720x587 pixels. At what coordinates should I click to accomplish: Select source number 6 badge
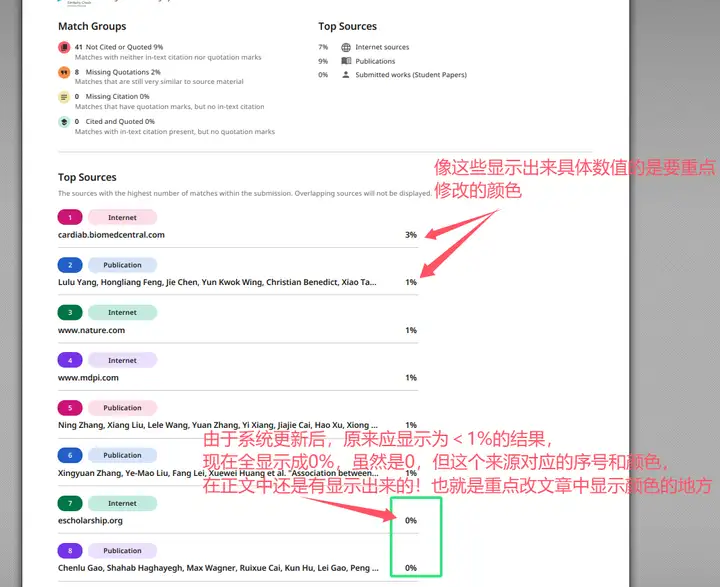click(x=70, y=455)
